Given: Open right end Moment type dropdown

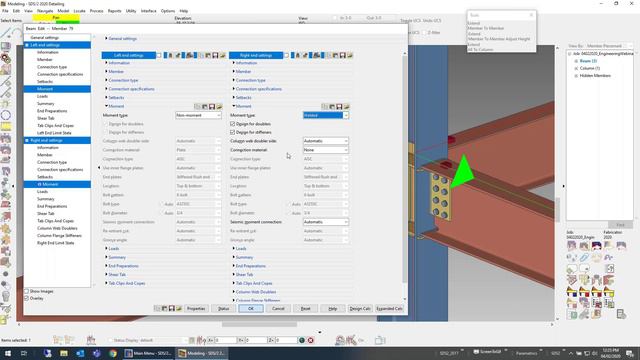Looking at the screenshot, I should click(326, 116).
